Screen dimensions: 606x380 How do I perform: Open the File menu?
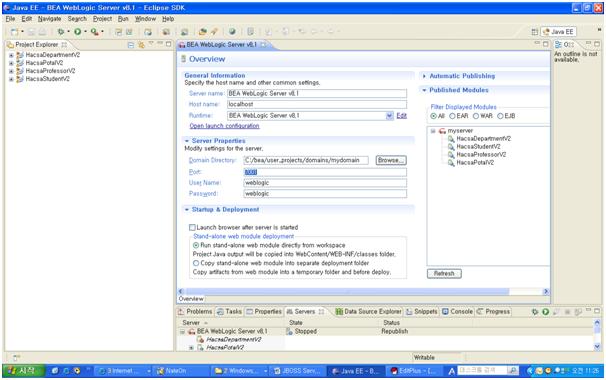click(x=10, y=19)
